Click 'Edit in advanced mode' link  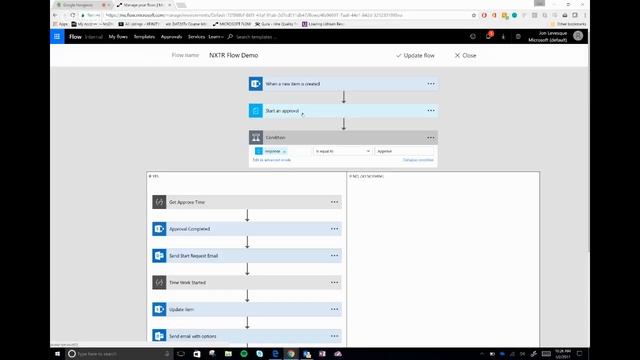272,160
